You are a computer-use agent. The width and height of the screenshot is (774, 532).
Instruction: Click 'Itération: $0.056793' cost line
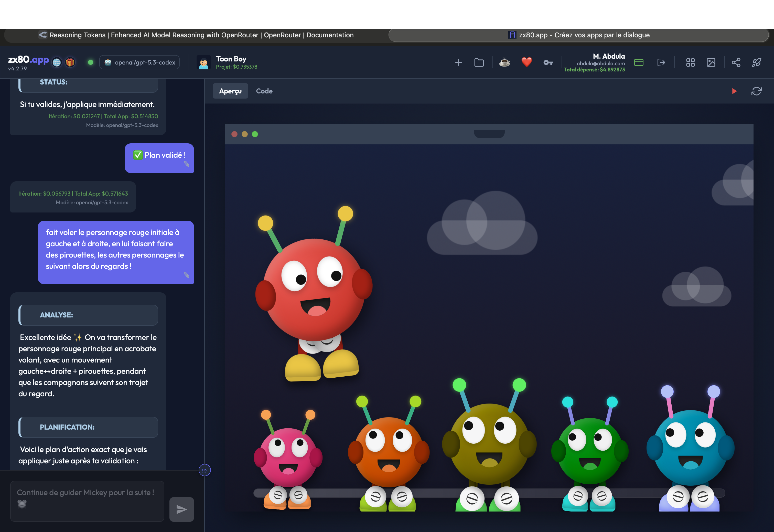pos(73,194)
